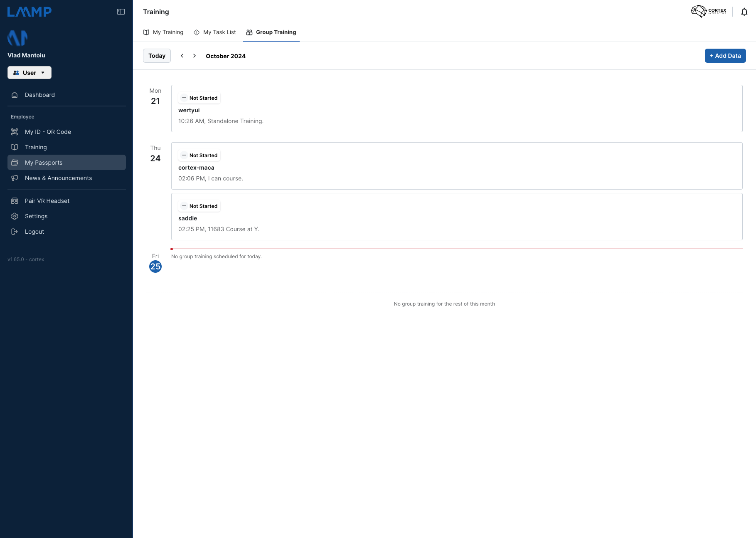Click the version text v1.65.0 - cortex
756x538 pixels.
(x=26, y=259)
